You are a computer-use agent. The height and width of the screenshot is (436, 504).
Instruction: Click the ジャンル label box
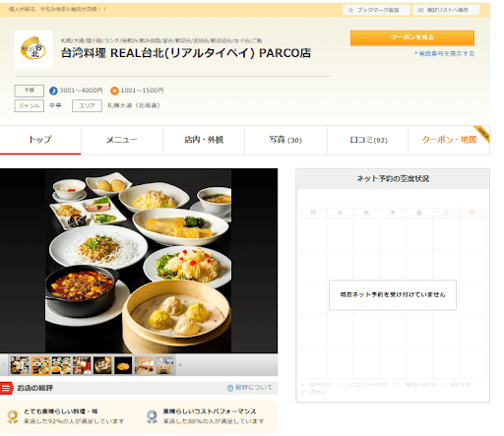coord(30,105)
